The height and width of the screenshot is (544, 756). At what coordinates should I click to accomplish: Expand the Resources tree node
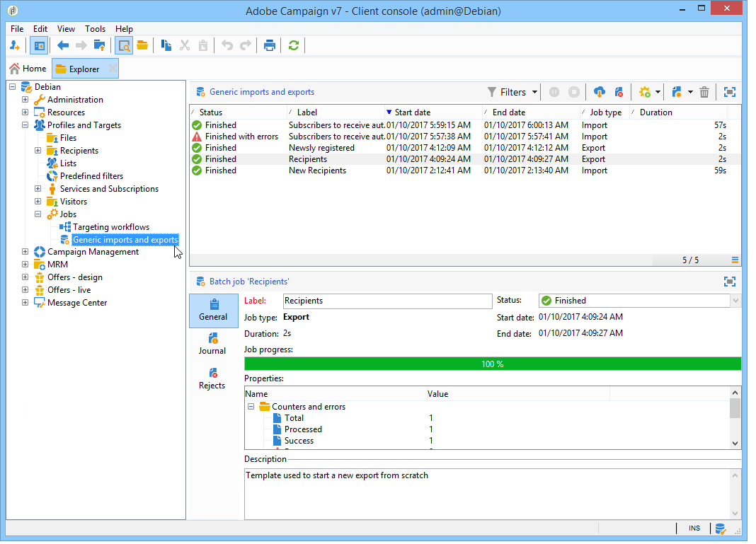point(25,112)
